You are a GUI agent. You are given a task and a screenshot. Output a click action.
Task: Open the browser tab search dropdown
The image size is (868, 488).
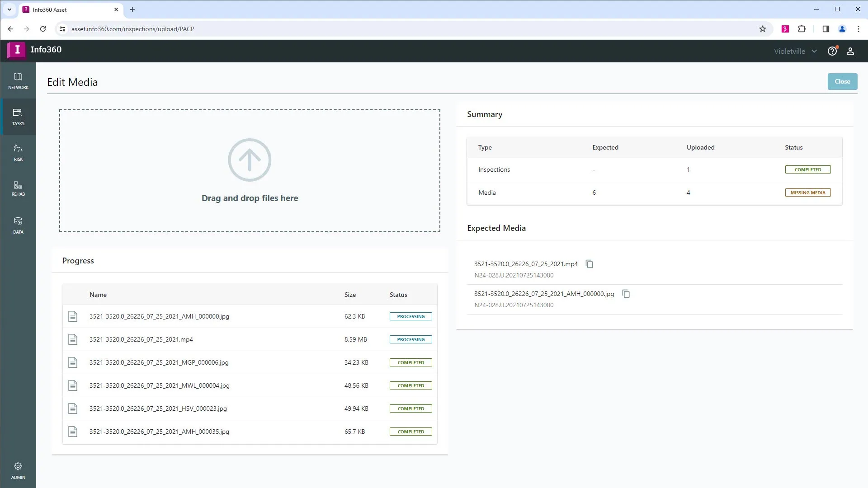[x=9, y=9]
